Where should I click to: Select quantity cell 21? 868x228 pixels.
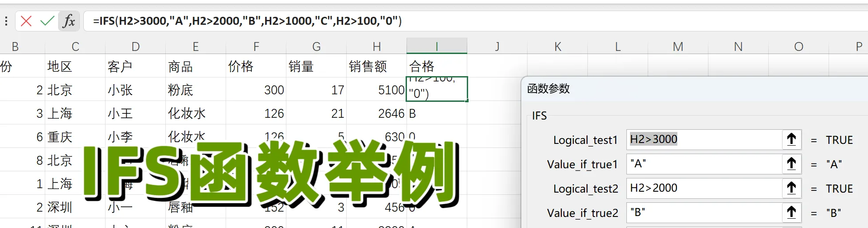click(317, 113)
